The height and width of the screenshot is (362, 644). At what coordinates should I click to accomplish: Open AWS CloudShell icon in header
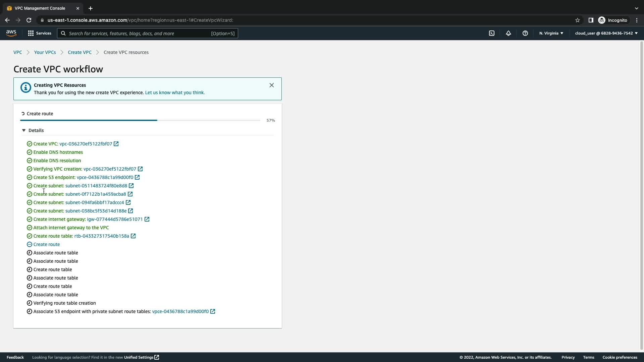pyautogui.click(x=492, y=33)
